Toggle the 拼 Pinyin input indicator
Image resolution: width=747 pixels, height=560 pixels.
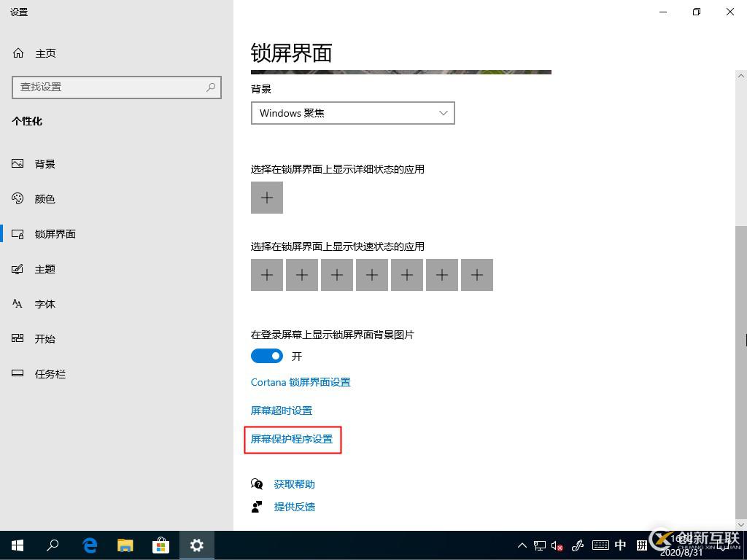pyautogui.click(x=640, y=545)
